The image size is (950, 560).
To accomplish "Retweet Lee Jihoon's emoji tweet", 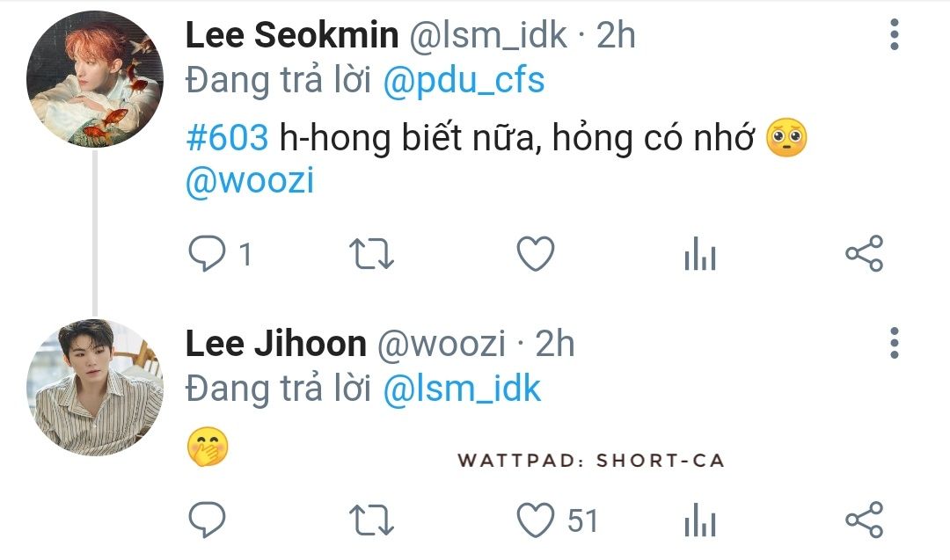I will click(371, 520).
